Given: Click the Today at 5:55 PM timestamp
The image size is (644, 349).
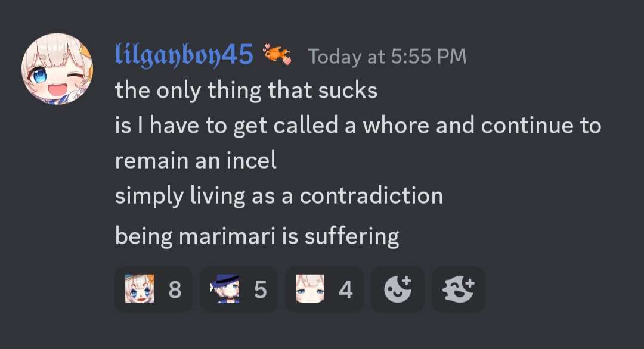Looking at the screenshot, I should pos(388,56).
